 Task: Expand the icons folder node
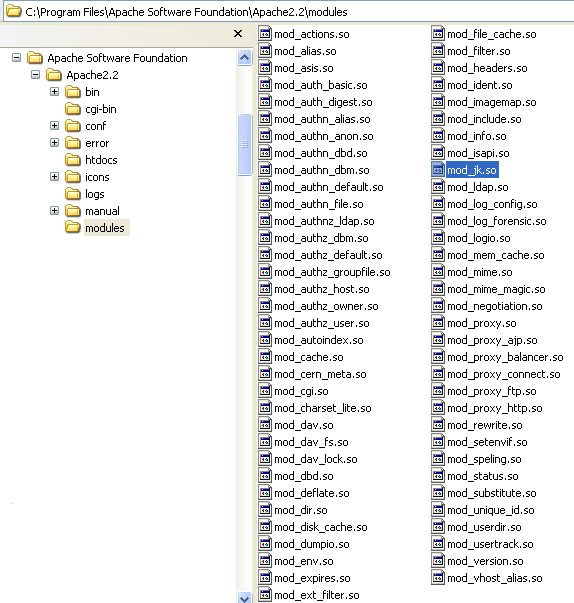[x=55, y=177]
